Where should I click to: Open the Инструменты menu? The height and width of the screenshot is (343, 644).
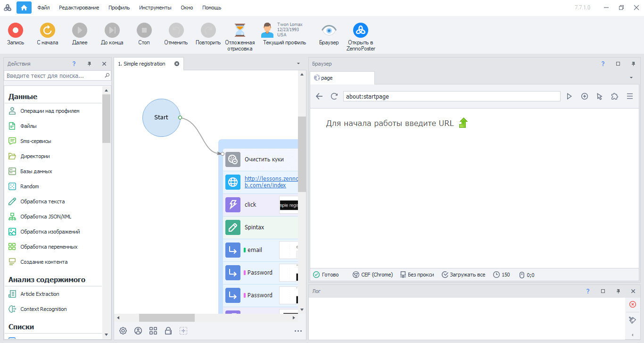pyautogui.click(x=155, y=8)
